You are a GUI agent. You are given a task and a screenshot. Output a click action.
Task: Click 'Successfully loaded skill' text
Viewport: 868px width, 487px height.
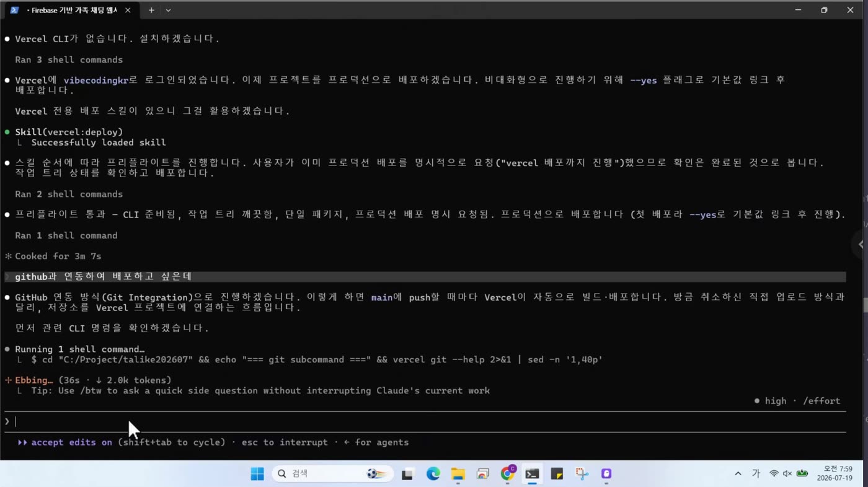tap(99, 143)
